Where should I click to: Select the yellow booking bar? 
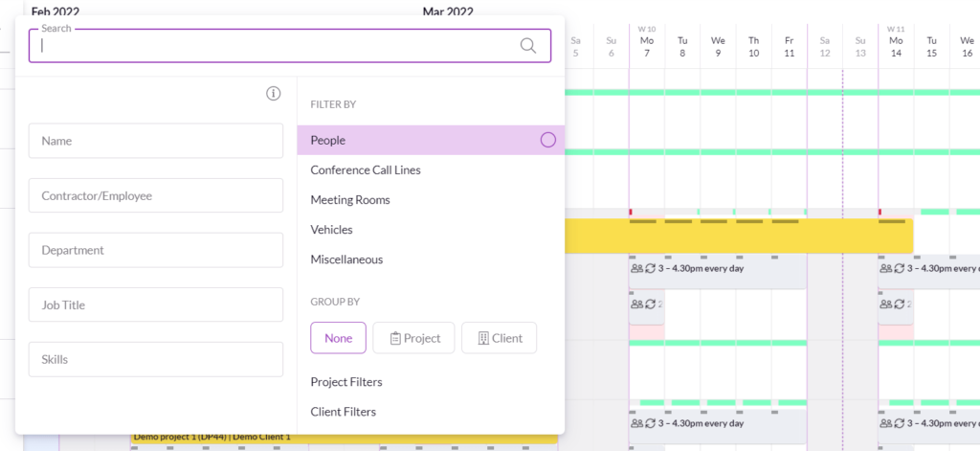click(x=737, y=236)
